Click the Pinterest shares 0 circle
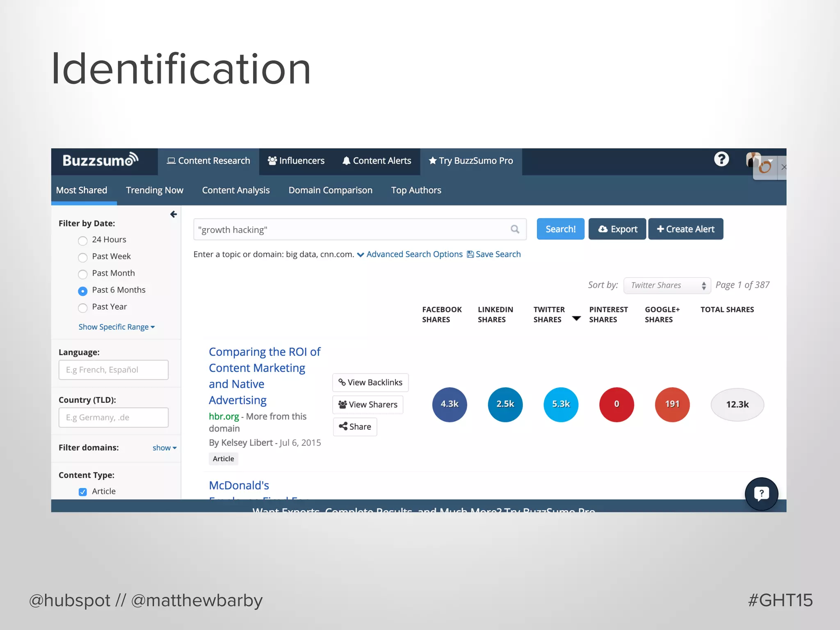Screen dimensions: 840x630 tap(616, 404)
